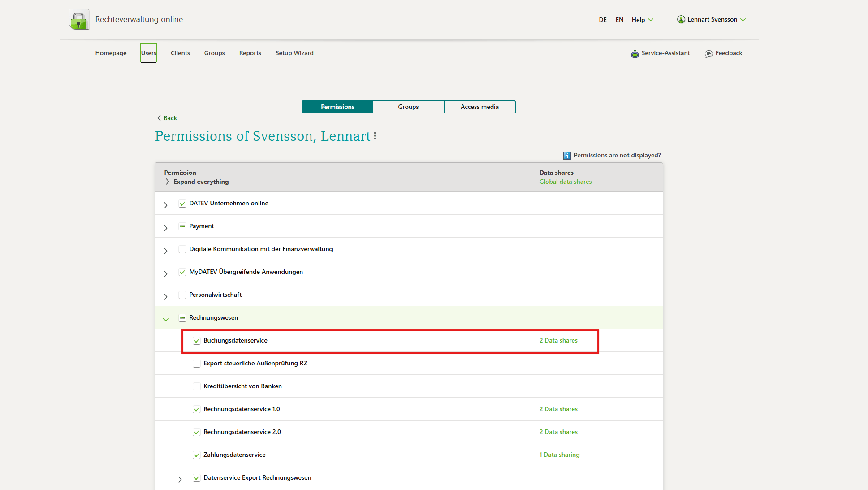The height and width of the screenshot is (490, 868).
Task: Click the Buchungsdatenservice row label
Action: tap(235, 340)
